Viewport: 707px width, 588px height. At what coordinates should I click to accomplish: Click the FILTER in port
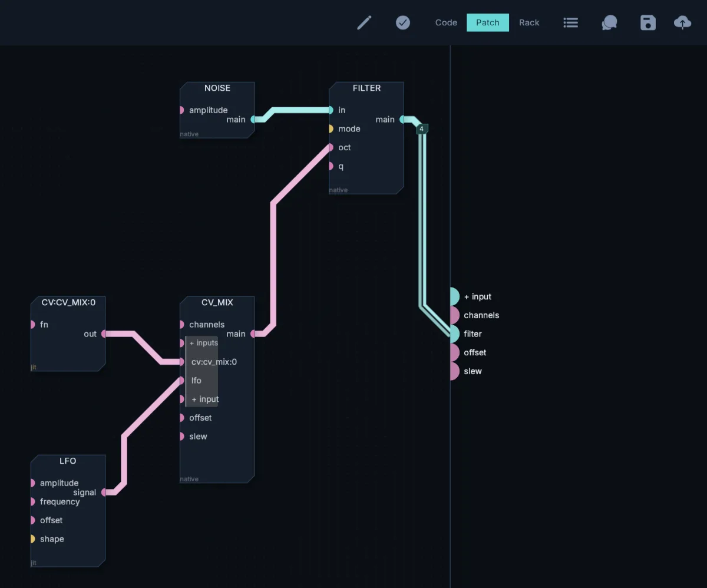pyautogui.click(x=331, y=110)
